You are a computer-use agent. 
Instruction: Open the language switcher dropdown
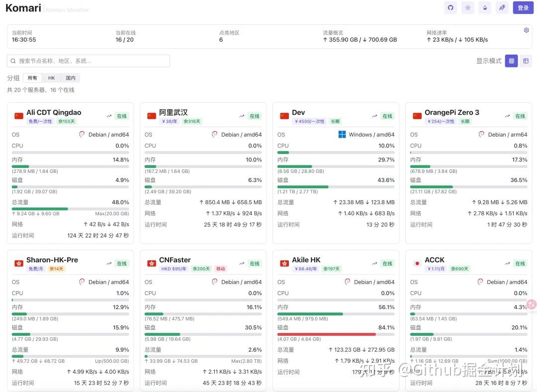(x=502, y=8)
